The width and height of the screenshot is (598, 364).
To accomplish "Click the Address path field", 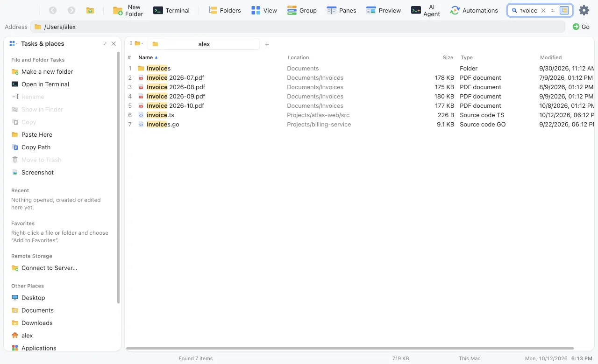I will pos(298,27).
